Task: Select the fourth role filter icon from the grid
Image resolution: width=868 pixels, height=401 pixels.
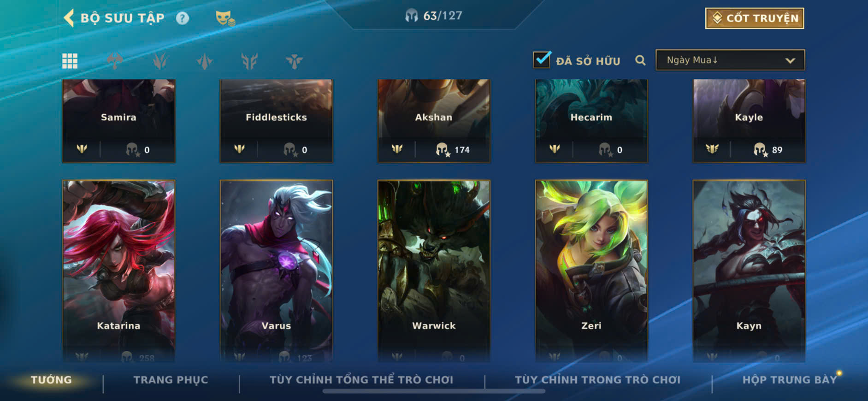Action: pyautogui.click(x=249, y=61)
